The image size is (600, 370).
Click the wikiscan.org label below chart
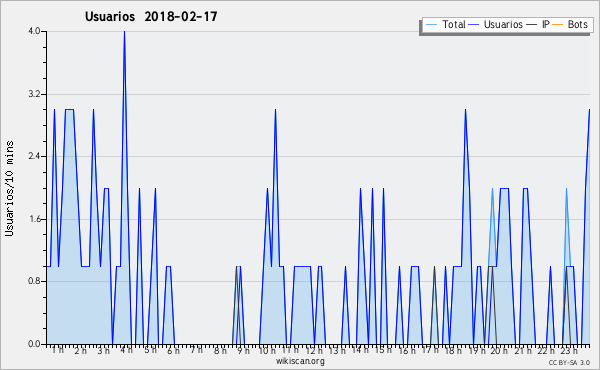(x=300, y=361)
